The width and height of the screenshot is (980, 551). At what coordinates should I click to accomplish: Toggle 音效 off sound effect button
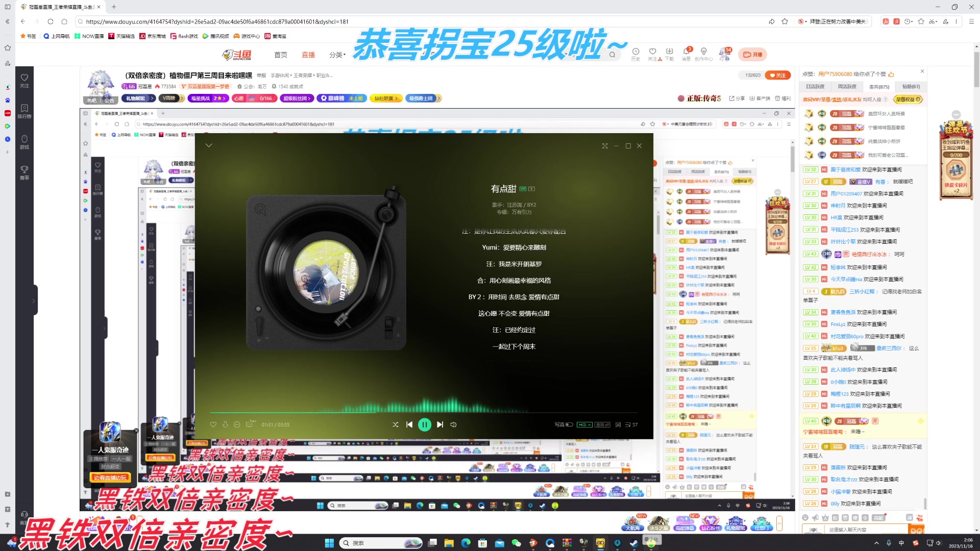(x=602, y=424)
